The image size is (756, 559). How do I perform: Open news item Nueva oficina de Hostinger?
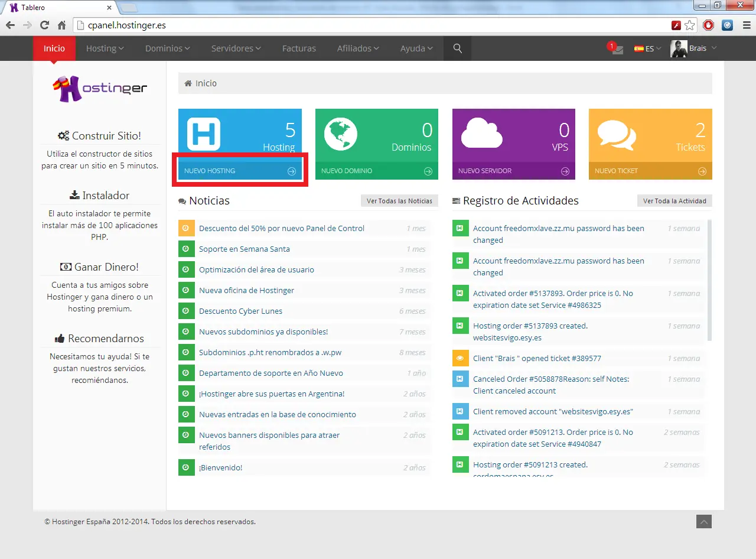[x=246, y=290]
